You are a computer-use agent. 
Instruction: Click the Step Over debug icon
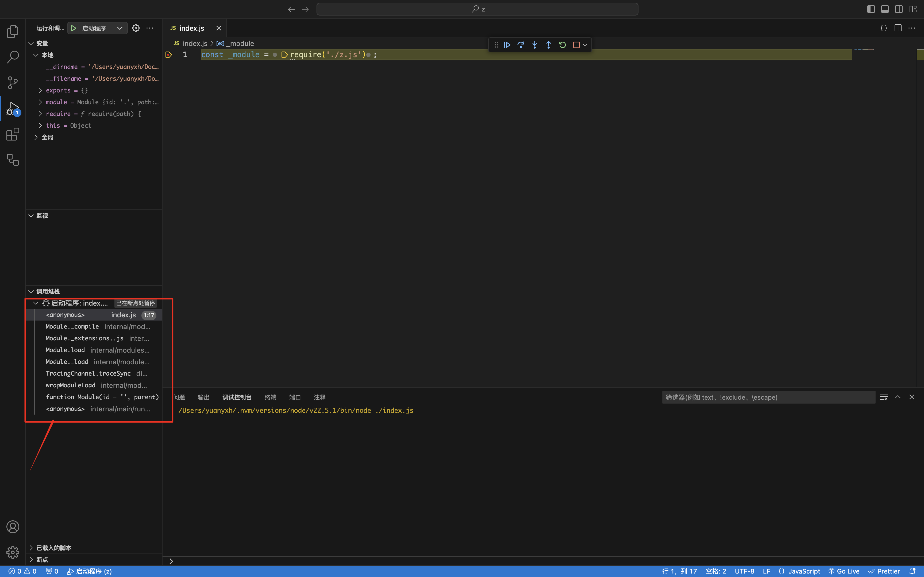521,45
